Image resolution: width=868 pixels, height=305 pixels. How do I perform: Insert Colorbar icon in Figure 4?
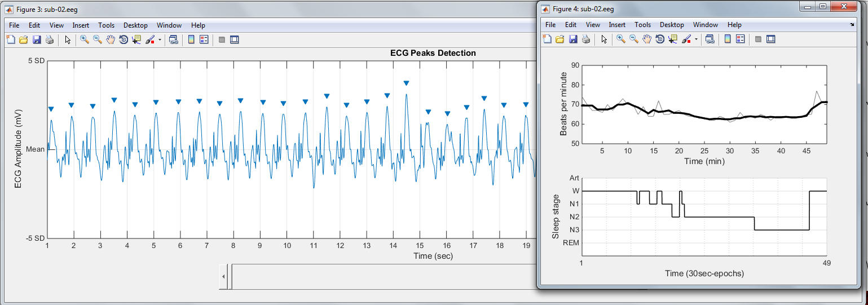point(728,39)
